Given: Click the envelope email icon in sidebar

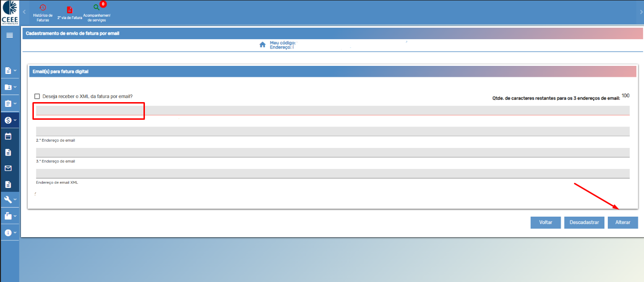Looking at the screenshot, I should tap(8, 168).
